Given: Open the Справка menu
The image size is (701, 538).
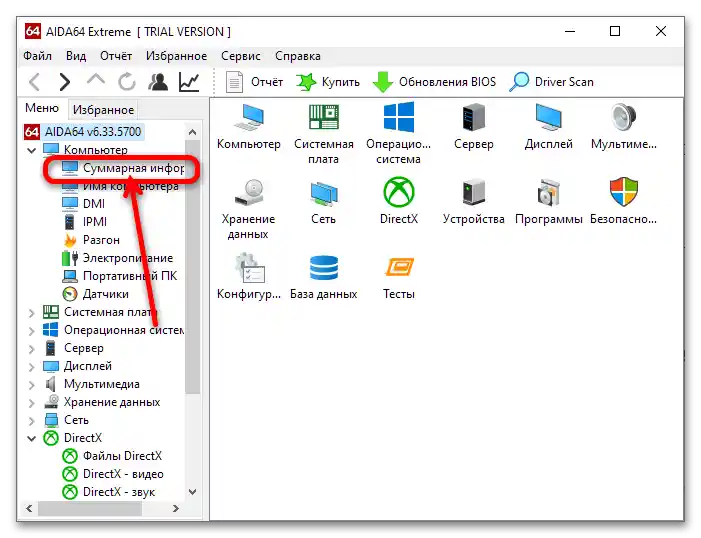Looking at the screenshot, I should 298,56.
